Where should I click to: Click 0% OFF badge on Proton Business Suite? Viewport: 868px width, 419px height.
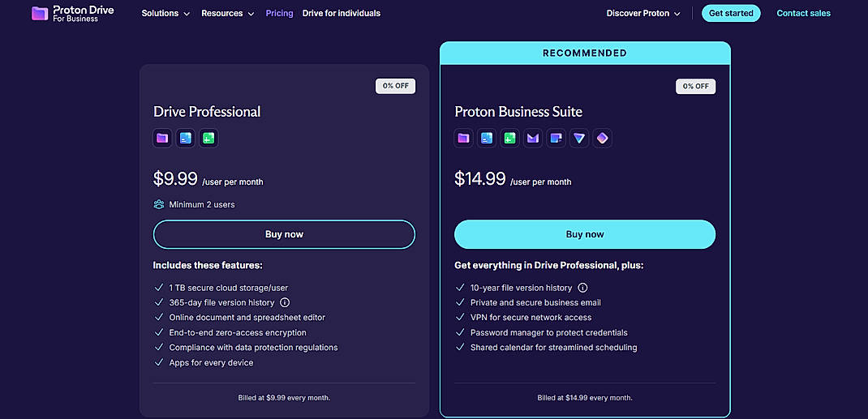tap(696, 86)
